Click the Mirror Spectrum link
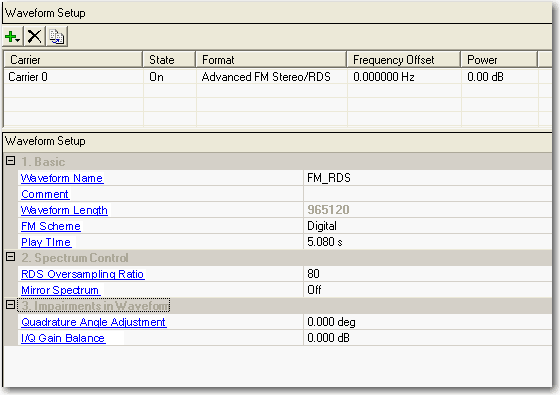This screenshot has height=395, width=560. [60, 290]
